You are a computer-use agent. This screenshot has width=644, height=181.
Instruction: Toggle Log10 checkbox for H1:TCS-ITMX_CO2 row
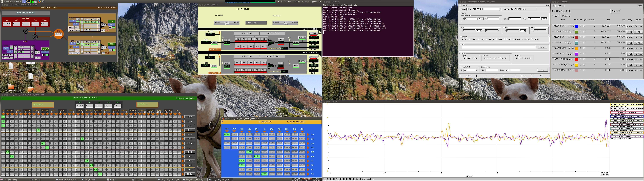tap(584, 65)
